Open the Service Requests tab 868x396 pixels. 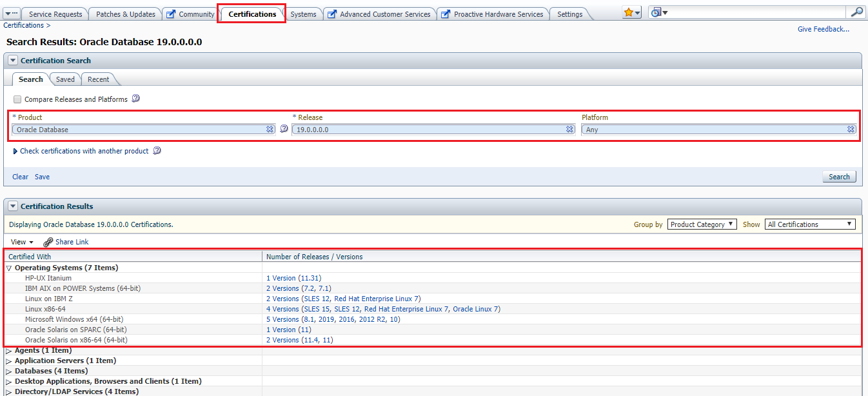[x=55, y=14]
